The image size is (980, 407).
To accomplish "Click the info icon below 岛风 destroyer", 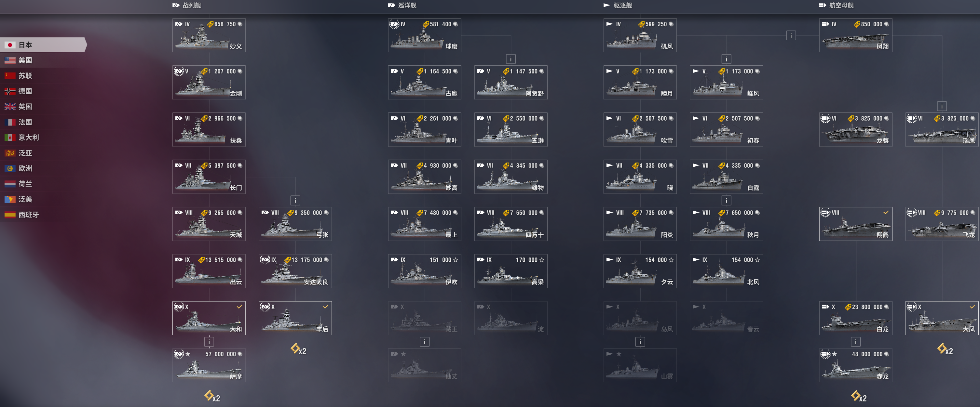I will [640, 342].
